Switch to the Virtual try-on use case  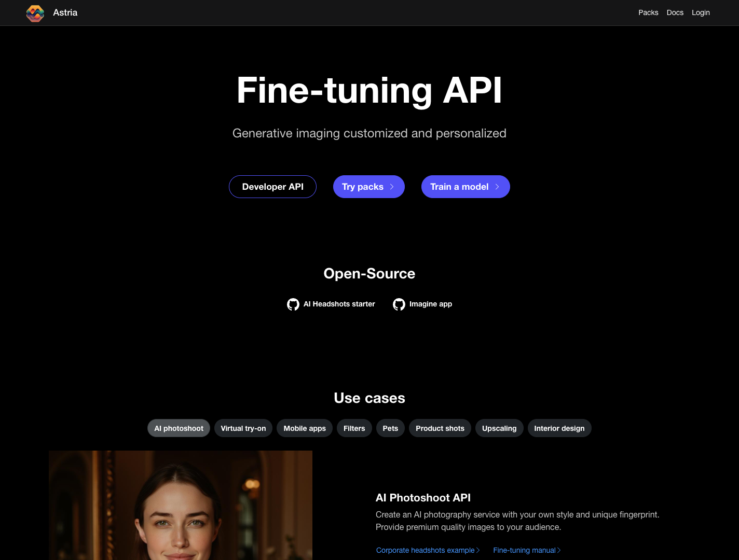(x=243, y=428)
